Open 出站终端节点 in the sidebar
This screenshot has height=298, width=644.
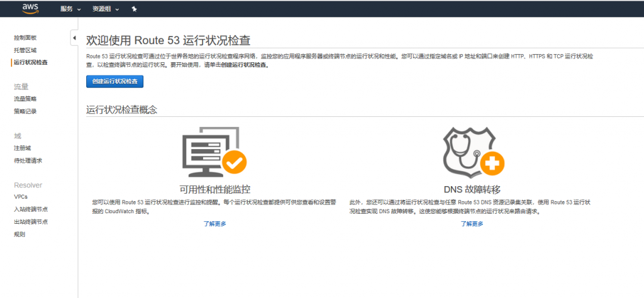point(30,222)
